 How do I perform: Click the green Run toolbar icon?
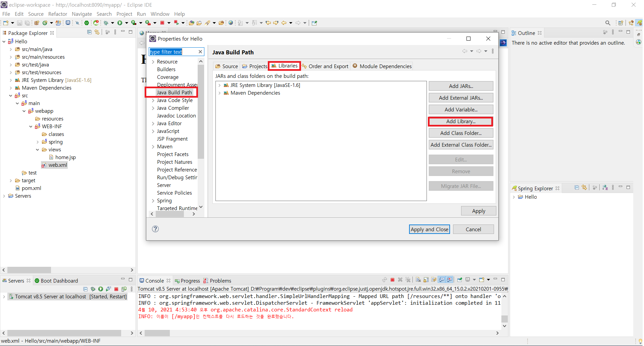coord(120,23)
